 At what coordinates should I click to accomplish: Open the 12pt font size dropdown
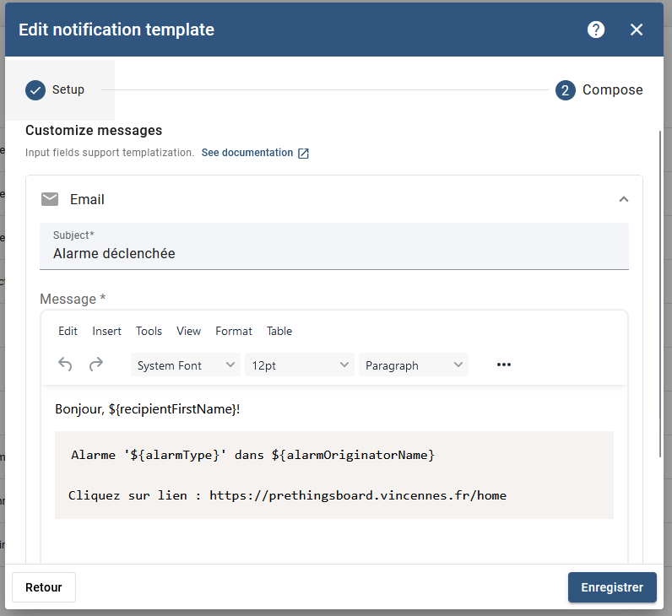pyautogui.click(x=300, y=365)
